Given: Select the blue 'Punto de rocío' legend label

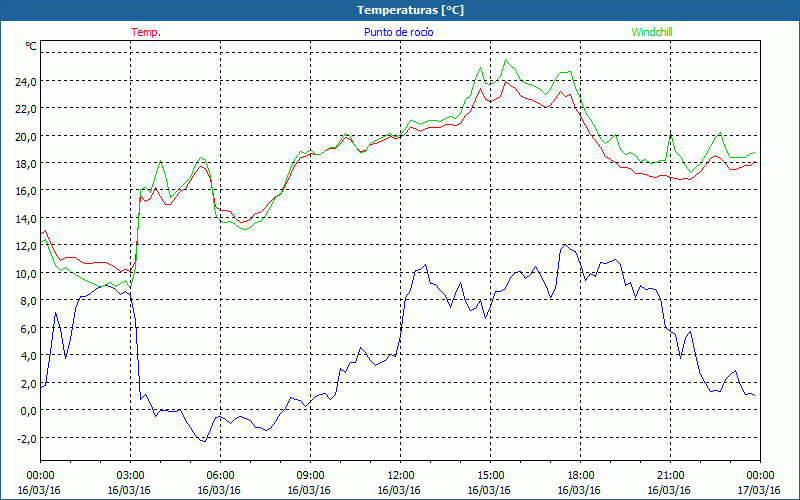Looking at the screenshot, I should point(398,32).
